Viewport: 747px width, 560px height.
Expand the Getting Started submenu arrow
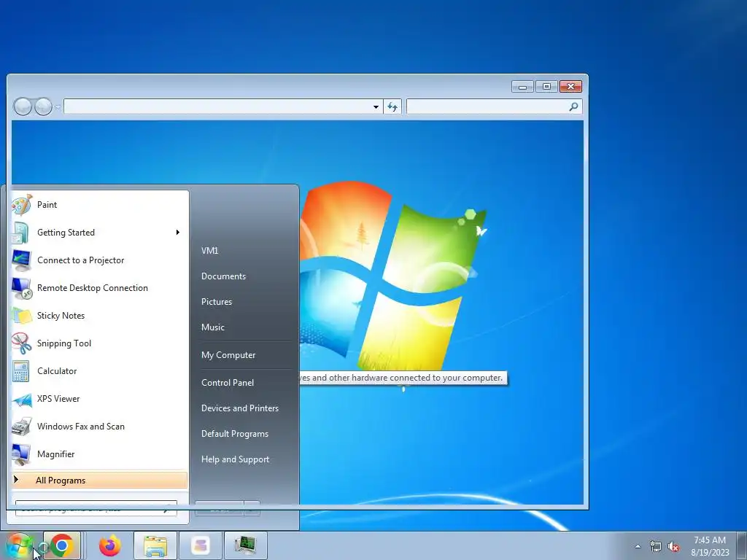178,233
